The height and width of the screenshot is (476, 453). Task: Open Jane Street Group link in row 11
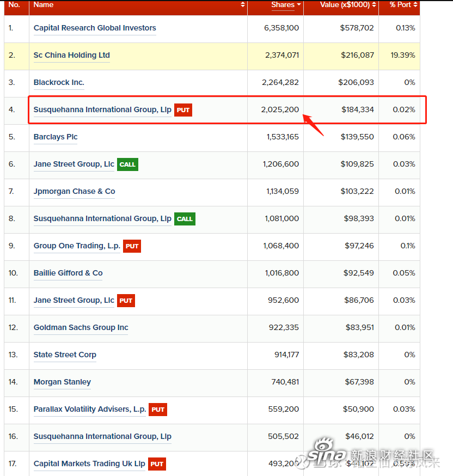click(74, 300)
